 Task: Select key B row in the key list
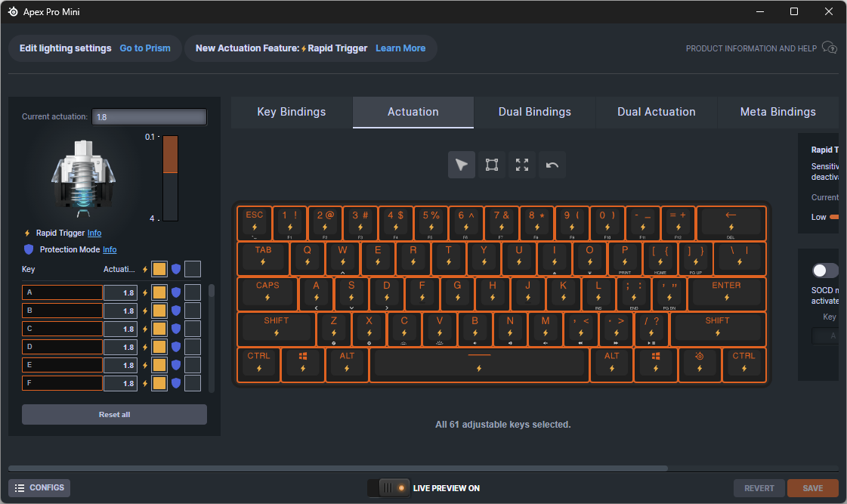[62, 311]
